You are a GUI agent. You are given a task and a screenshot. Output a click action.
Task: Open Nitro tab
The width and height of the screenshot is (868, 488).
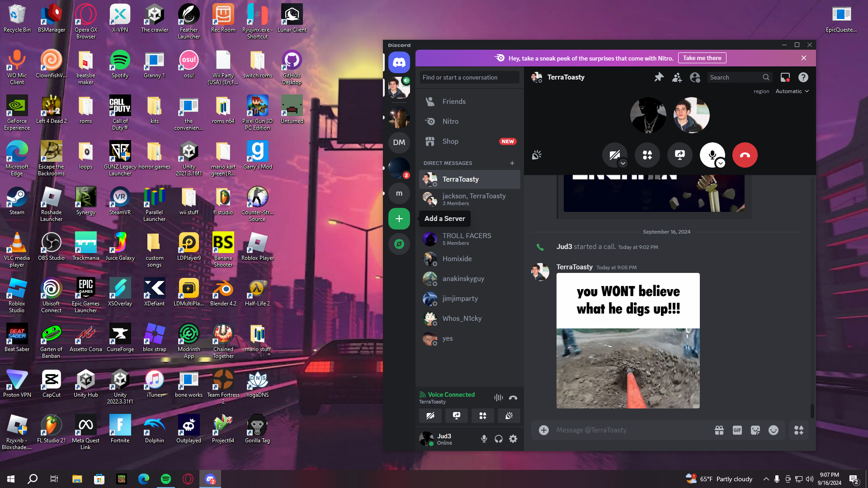tap(469, 122)
